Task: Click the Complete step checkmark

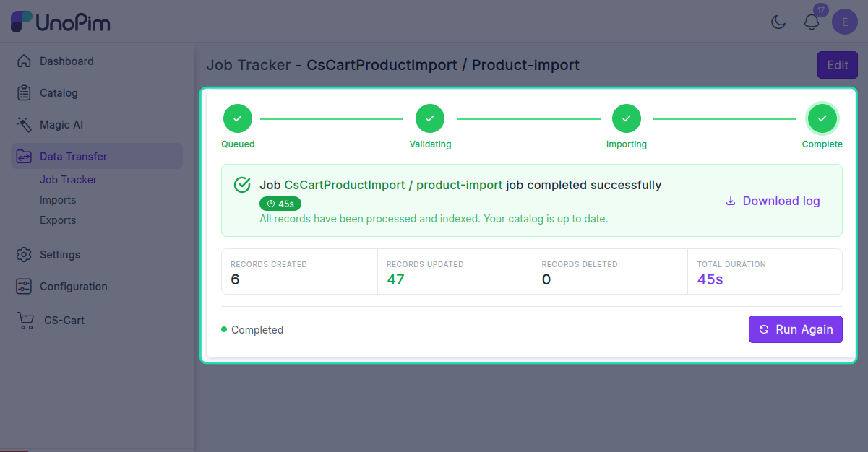Action: coord(822,118)
